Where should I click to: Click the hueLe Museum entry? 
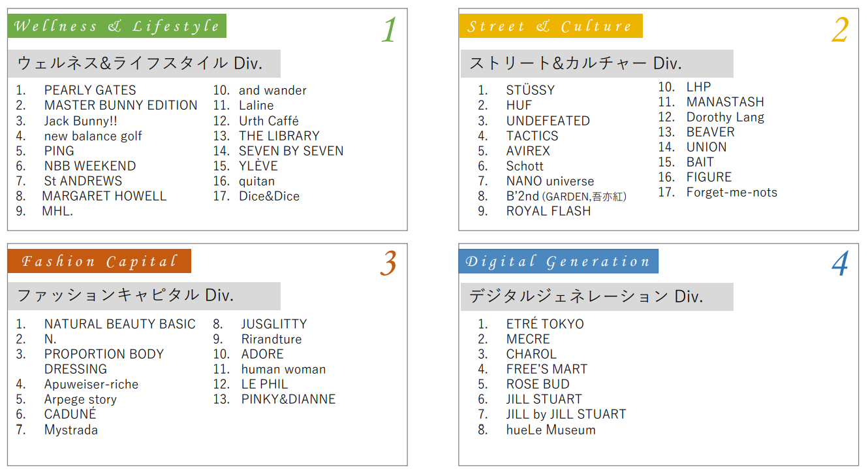551,430
